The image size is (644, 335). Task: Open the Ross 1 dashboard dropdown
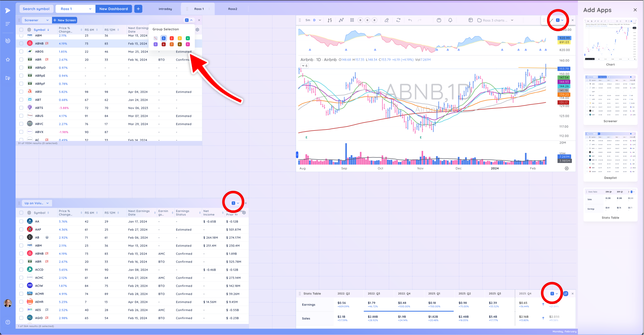click(x=75, y=9)
